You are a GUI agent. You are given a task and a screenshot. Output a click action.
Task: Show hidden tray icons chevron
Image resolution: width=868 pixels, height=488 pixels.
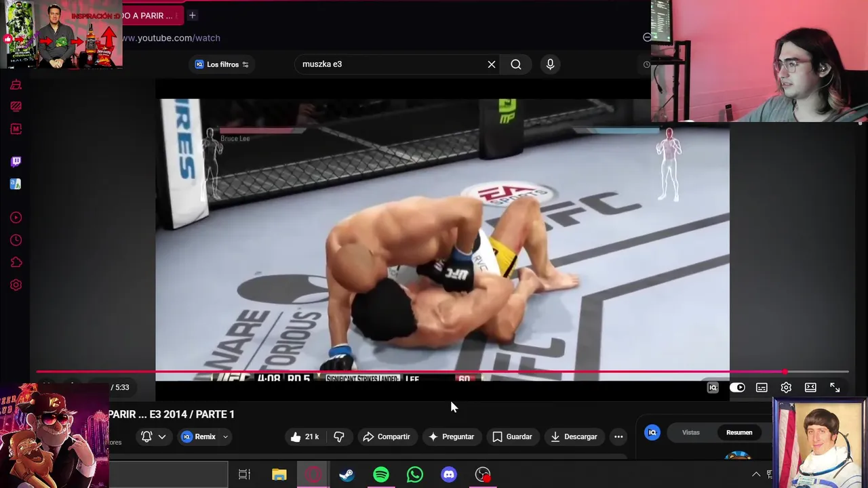tap(756, 474)
